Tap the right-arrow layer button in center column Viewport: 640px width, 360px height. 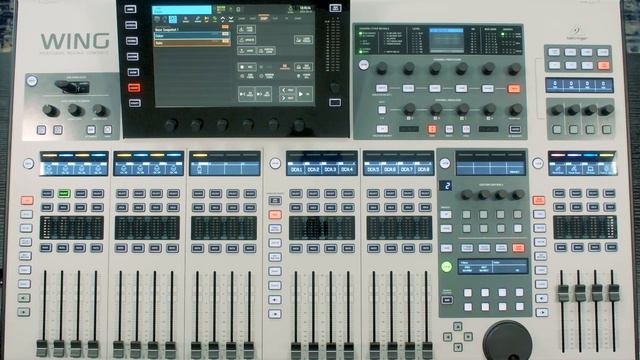tap(275, 314)
